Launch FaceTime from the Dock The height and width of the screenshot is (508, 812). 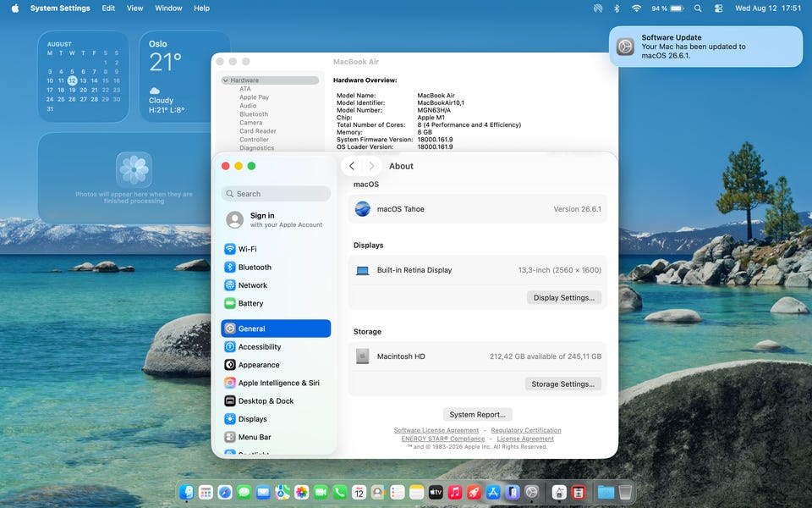click(321, 492)
